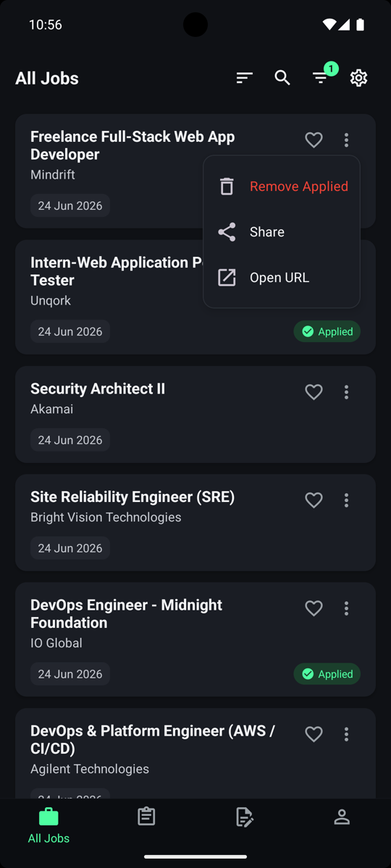Click the Akamai company name
The image size is (391, 868).
[x=52, y=409]
